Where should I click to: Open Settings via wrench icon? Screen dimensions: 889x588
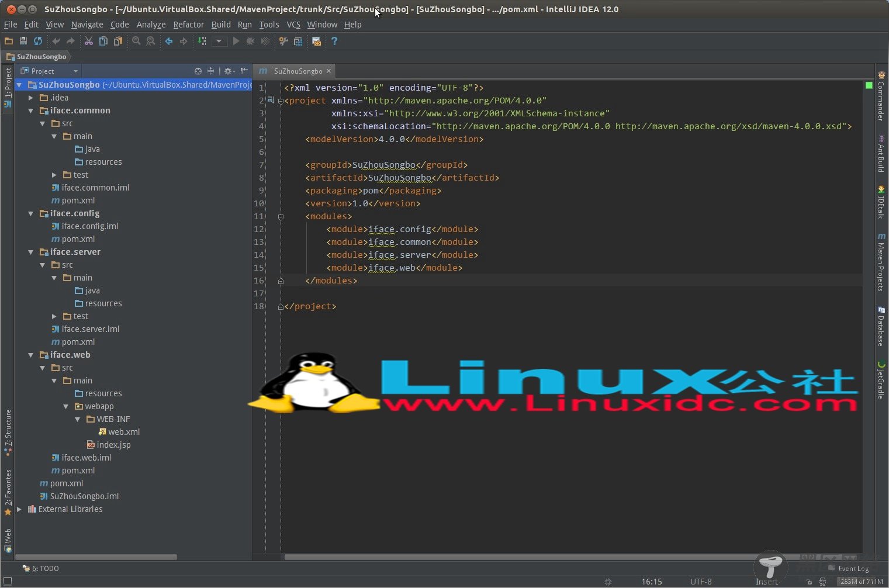(283, 41)
